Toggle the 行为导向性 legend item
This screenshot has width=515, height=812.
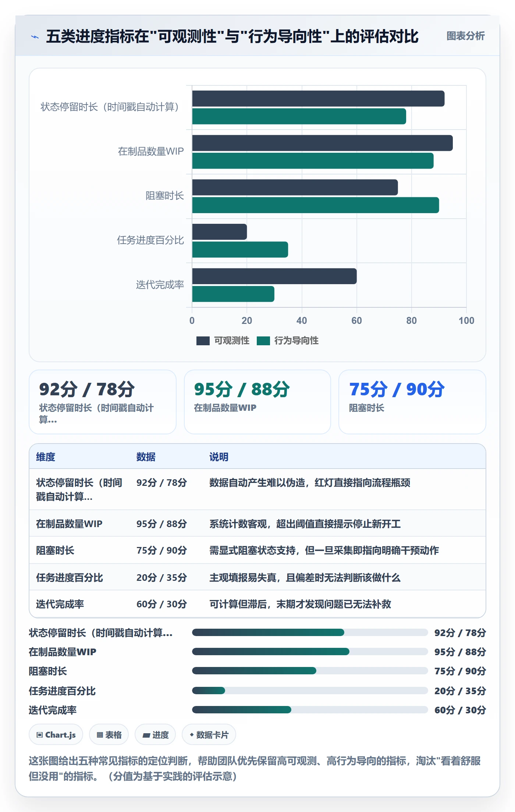pyautogui.click(x=288, y=340)
